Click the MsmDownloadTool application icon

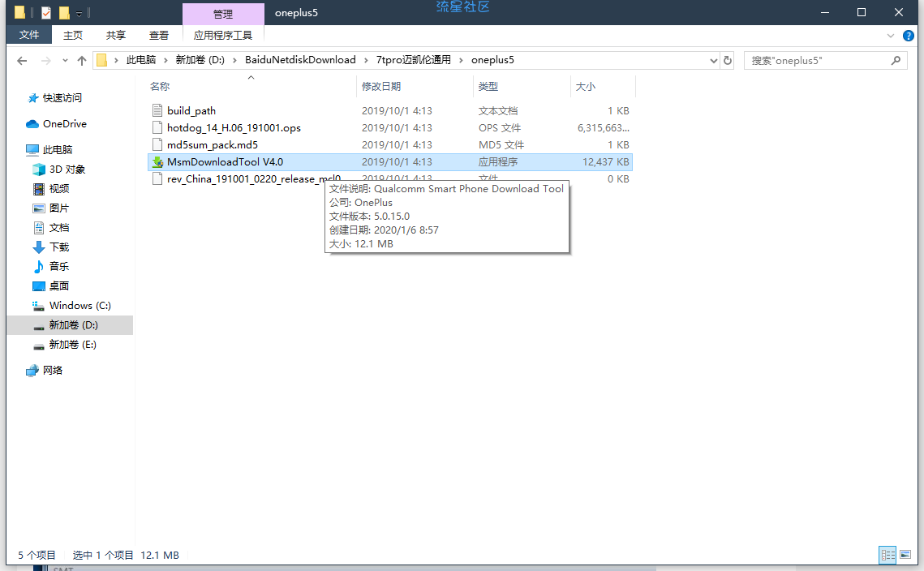(x=157, y=162)
